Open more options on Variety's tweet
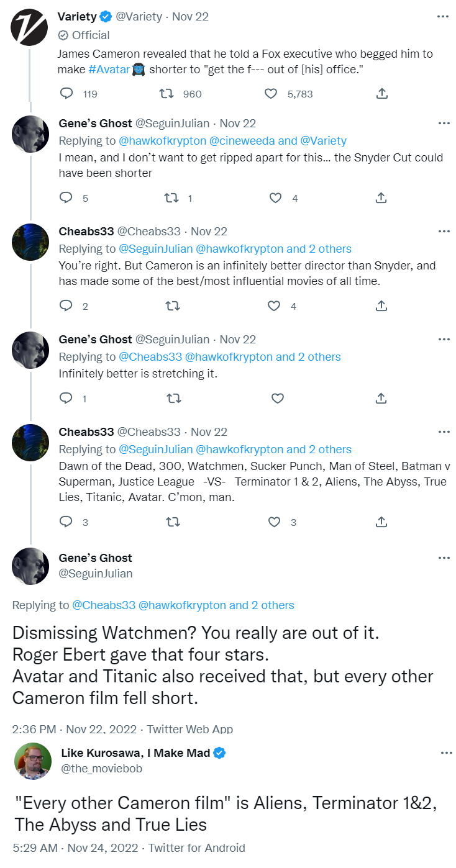456x868 pixels. (443, 17)
